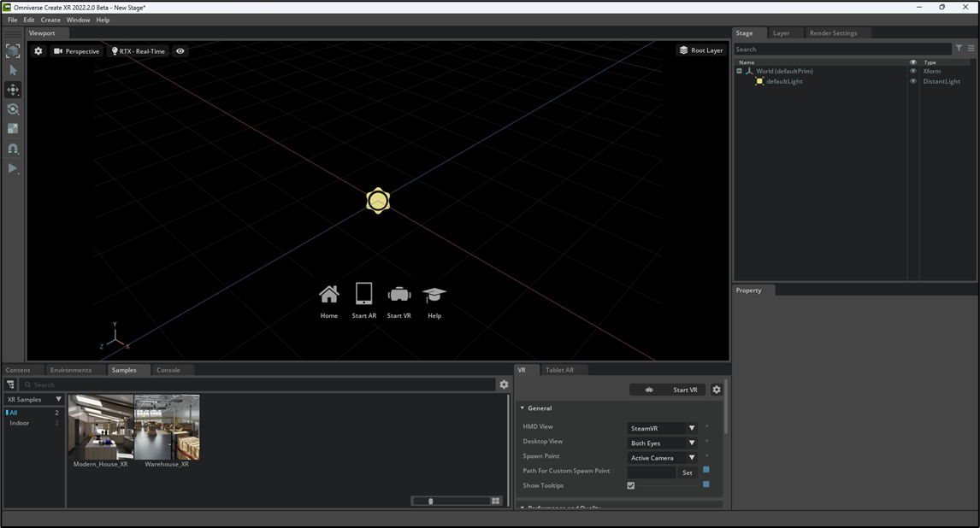This screenshot has width=980, height=528.
Task: Click the samples Search field
Action: click(x=257, y=384)
